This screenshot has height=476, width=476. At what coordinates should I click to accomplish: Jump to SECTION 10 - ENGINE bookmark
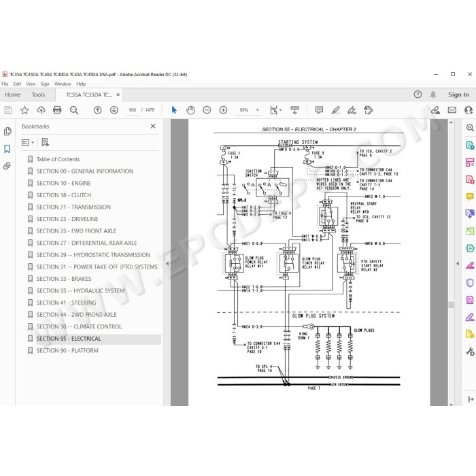64,183
